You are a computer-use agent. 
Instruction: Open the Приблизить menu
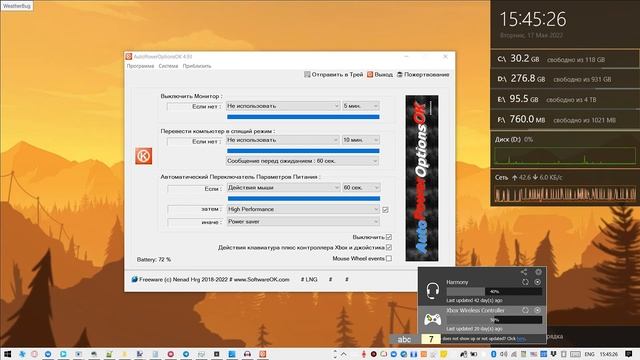197,66
